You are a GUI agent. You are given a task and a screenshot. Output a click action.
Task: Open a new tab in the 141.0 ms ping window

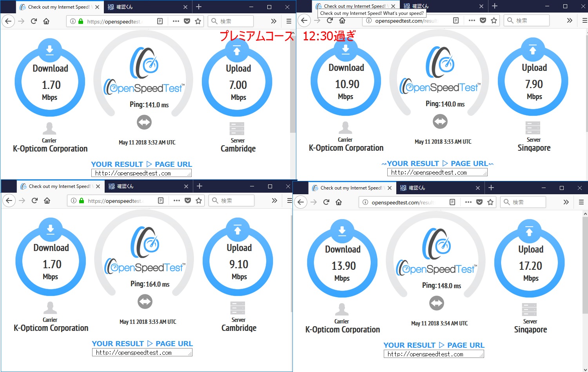199,7
